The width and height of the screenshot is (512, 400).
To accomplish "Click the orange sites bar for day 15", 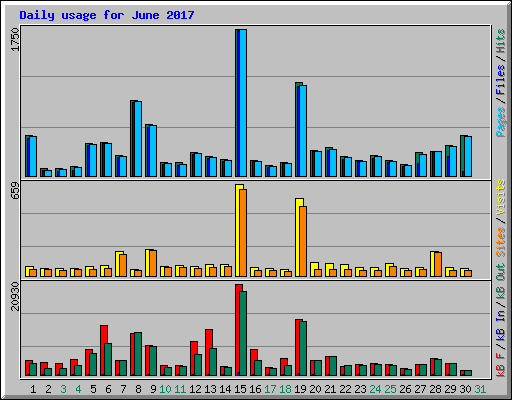I will 243,233.
